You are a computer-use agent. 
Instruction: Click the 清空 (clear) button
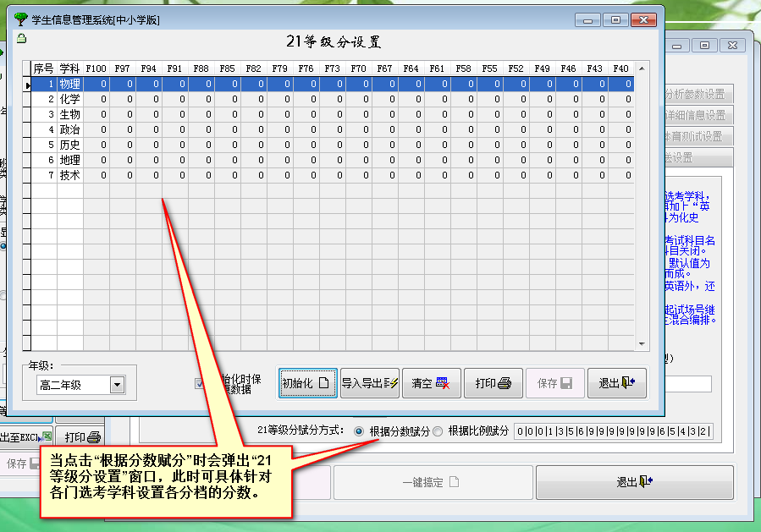(431, 383)
